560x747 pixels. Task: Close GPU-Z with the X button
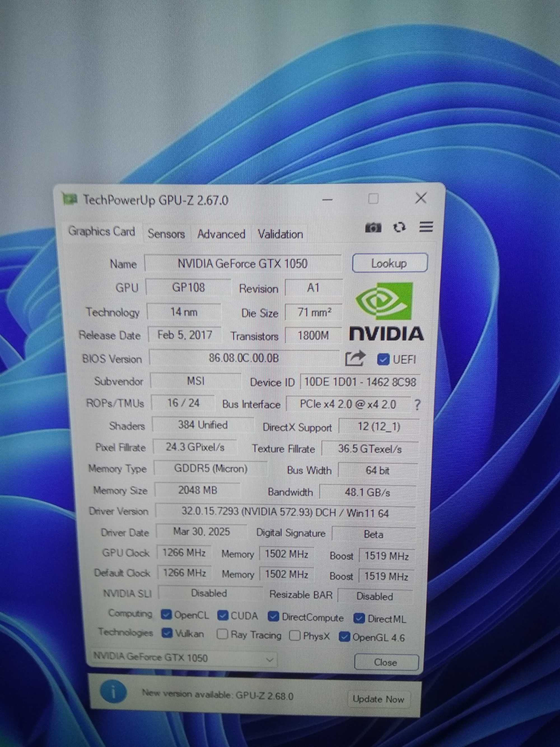click(x=421, y=198)
